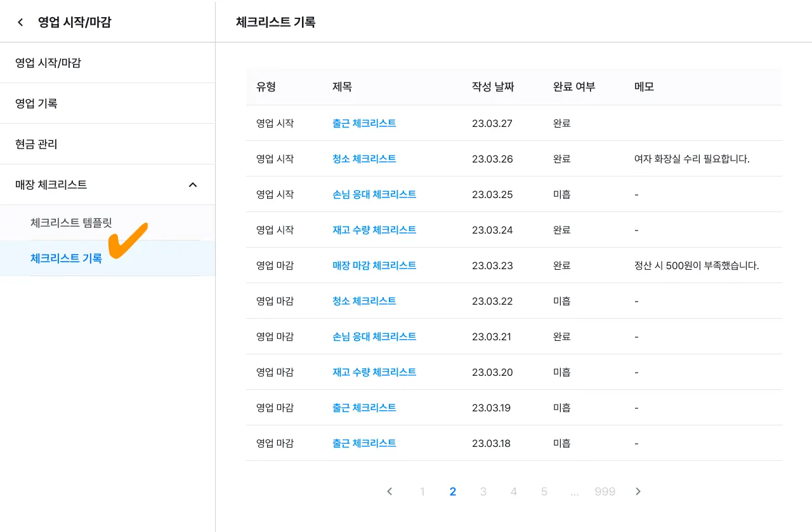This screenshot has width=812, height=532.
Task: Jump to page 5 in pagination
Action: point(544,491)
